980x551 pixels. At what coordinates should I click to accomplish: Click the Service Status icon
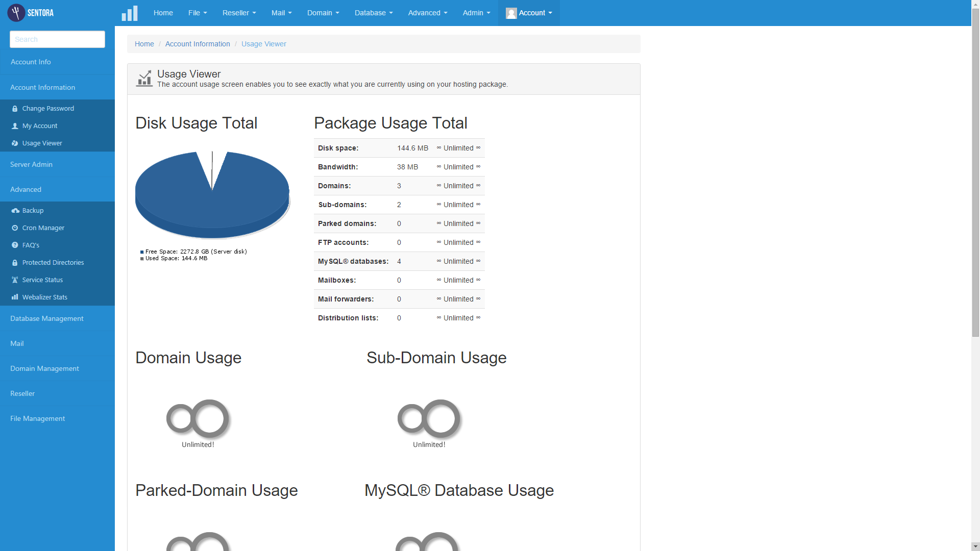15,280
